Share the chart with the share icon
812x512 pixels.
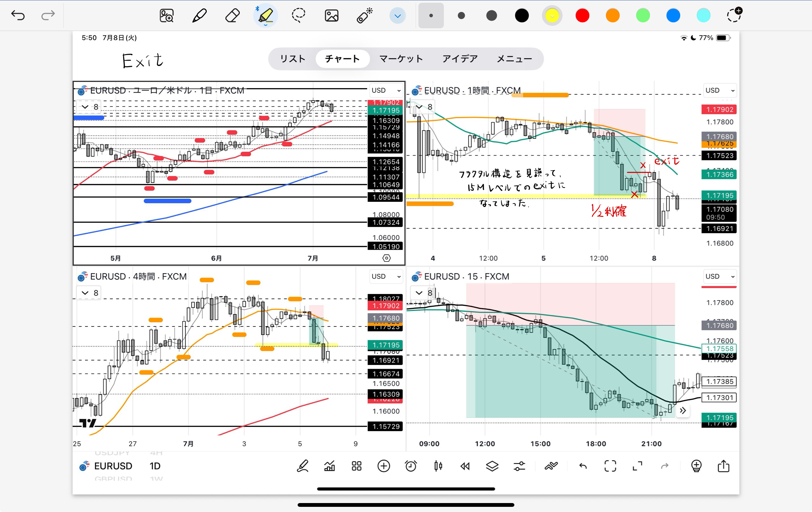[723, 466]
